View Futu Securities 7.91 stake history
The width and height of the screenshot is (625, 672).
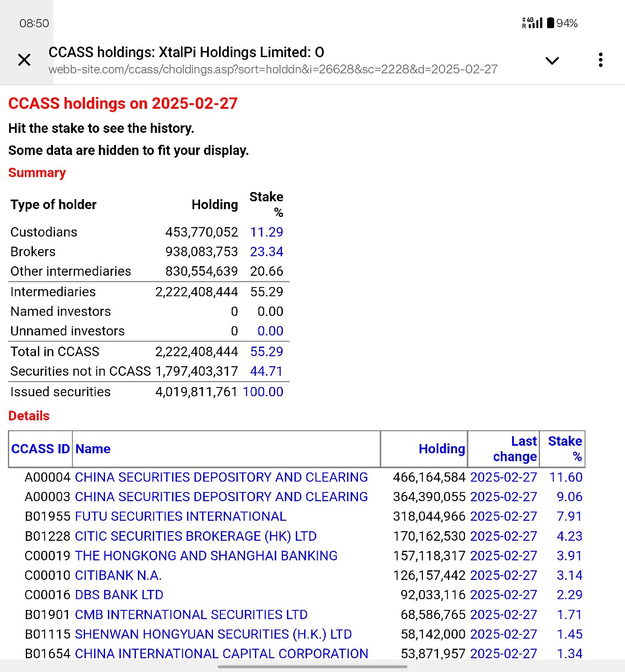[x=570, y=516]
